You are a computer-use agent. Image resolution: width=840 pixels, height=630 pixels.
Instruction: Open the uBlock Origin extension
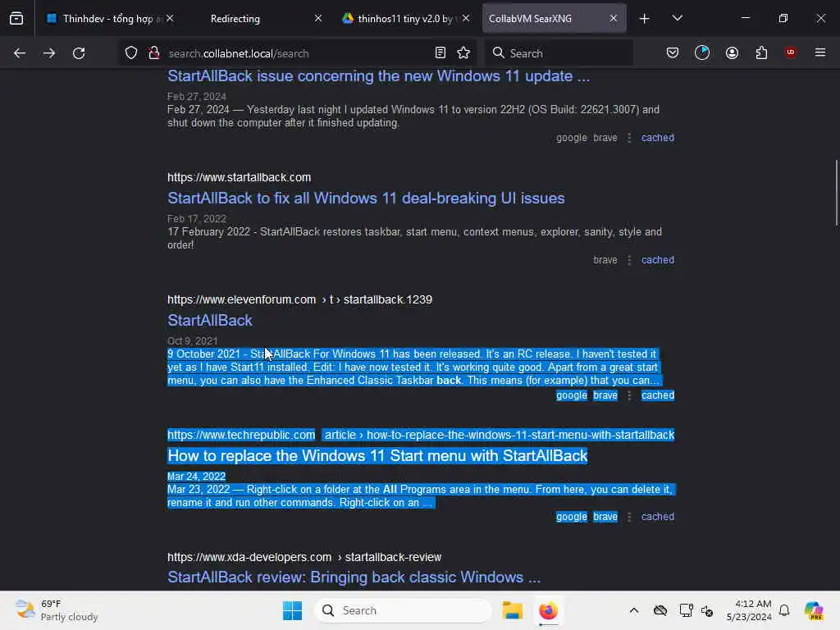pyautogui.click(x=790, y=52)
